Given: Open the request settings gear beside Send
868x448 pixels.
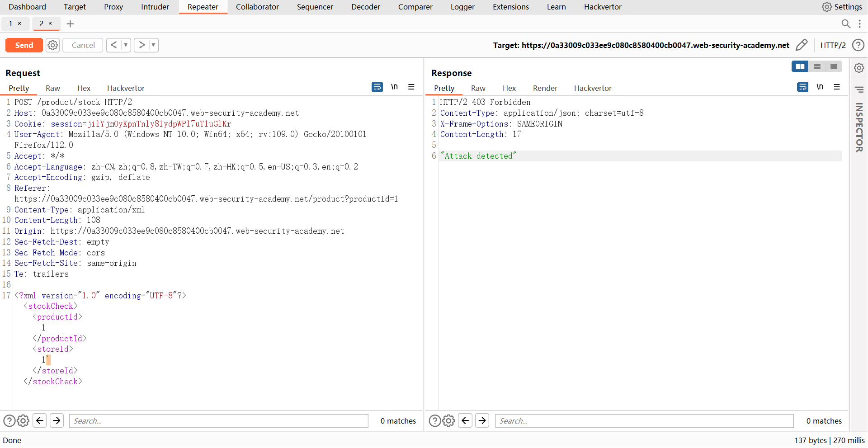Looking at the screenshot, I should (x=53, y=45).
